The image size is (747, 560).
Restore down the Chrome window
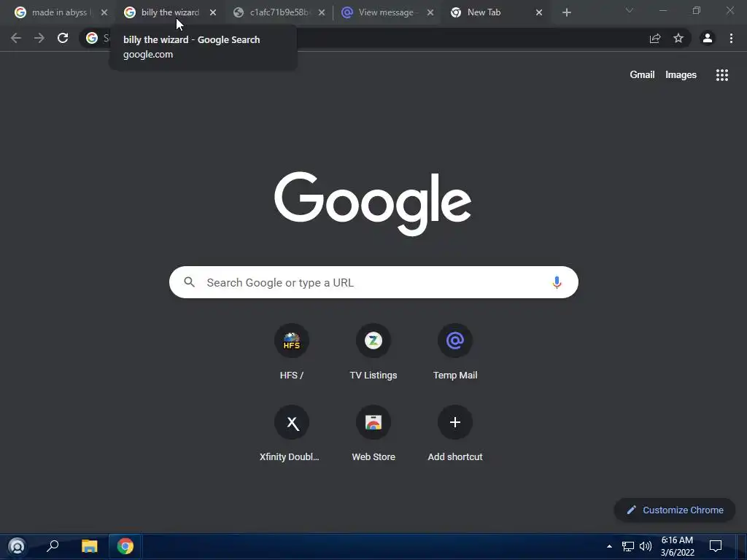click(x=697, y=10)
